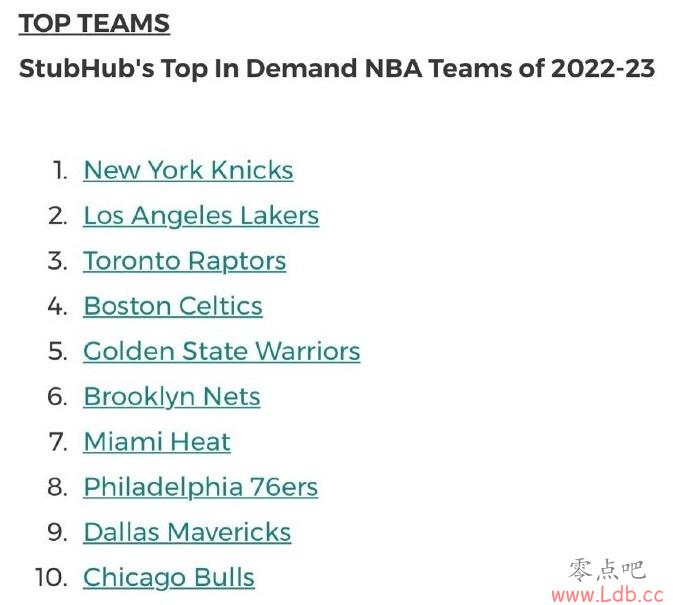Click the www.Ldb.cc watermark URL

coord(608,595)
